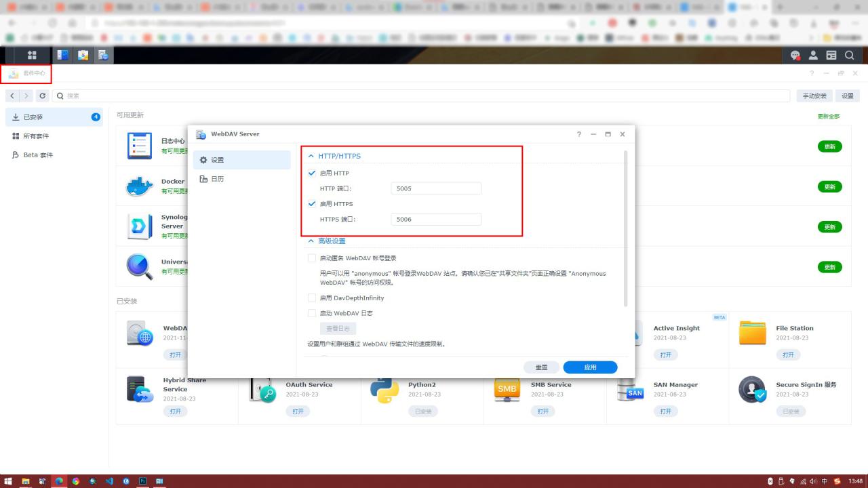Click the Synology Drive Server package icon
This screenshot has width=868, height=488.
pyautogui.click(x=140, y=226)
